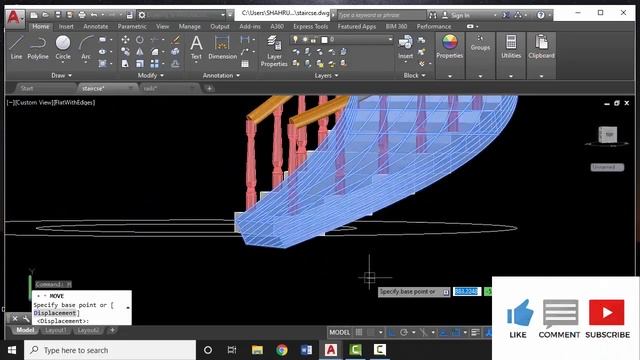The height and width of the screenshot is (360, 640).
Task: Click the Mirror tool icon
Action: (140, 52)
